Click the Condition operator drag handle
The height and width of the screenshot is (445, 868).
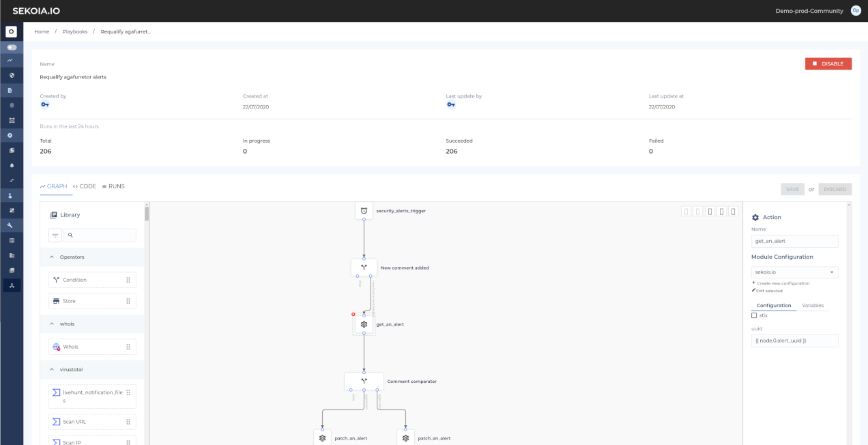[128, 280]
